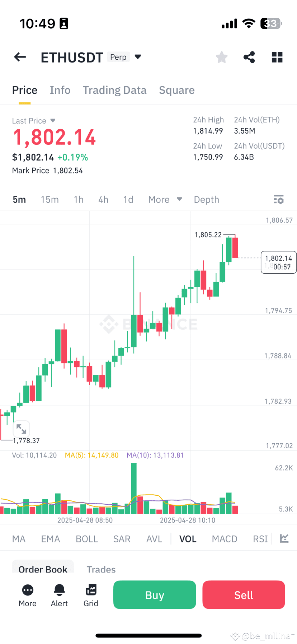
Task: Open the Last Price dropdown arrow
Action: click(53, 120)
